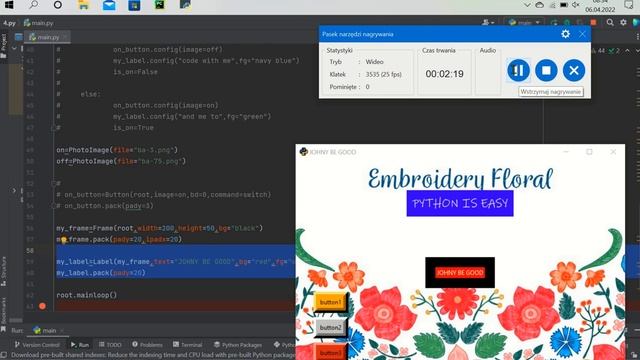Click the blue PYTHON IS EASY label
This screenshot has height=360, width=640.
pyautogui.click(x=460, y=203)
